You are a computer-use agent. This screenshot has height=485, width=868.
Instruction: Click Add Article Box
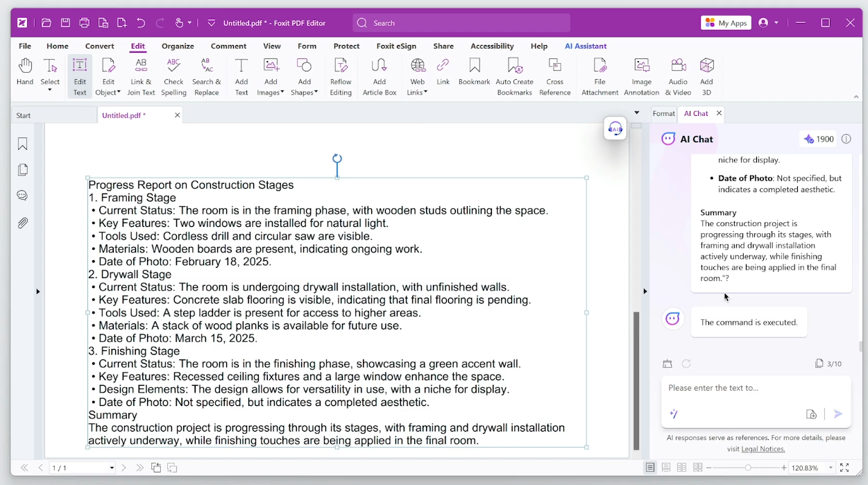pos(380,76)
